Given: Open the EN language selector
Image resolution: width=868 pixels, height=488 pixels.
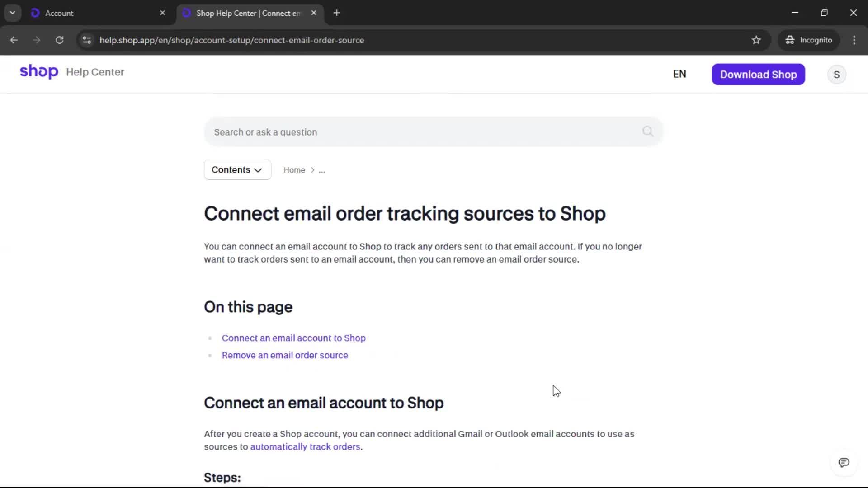Looking at the screenshot, I should [679, 74].
